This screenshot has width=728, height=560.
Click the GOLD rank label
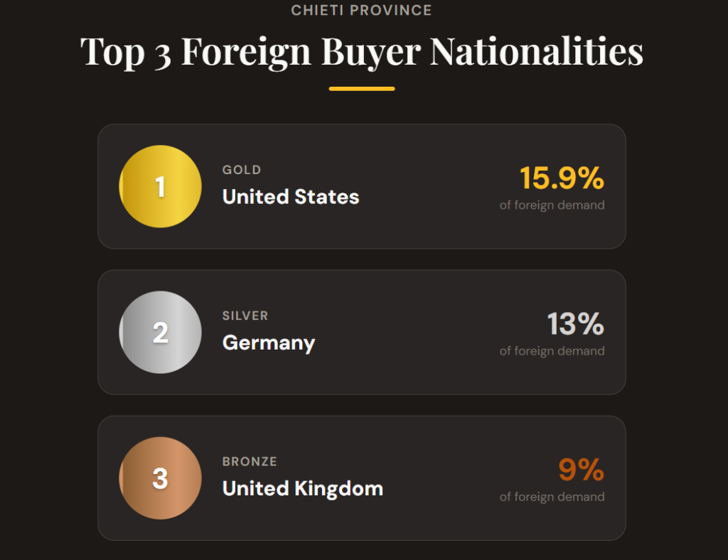click(242, 170)
